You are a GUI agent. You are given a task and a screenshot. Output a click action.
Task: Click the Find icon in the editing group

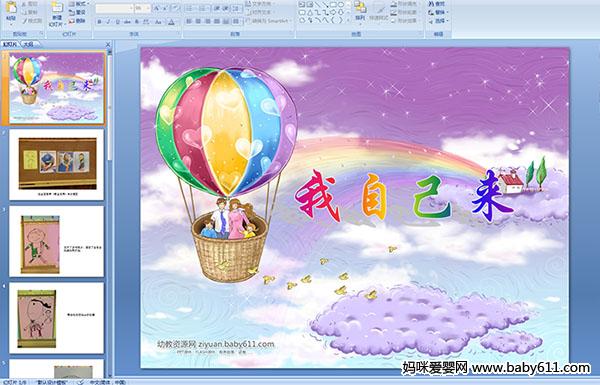click(437, 4)
